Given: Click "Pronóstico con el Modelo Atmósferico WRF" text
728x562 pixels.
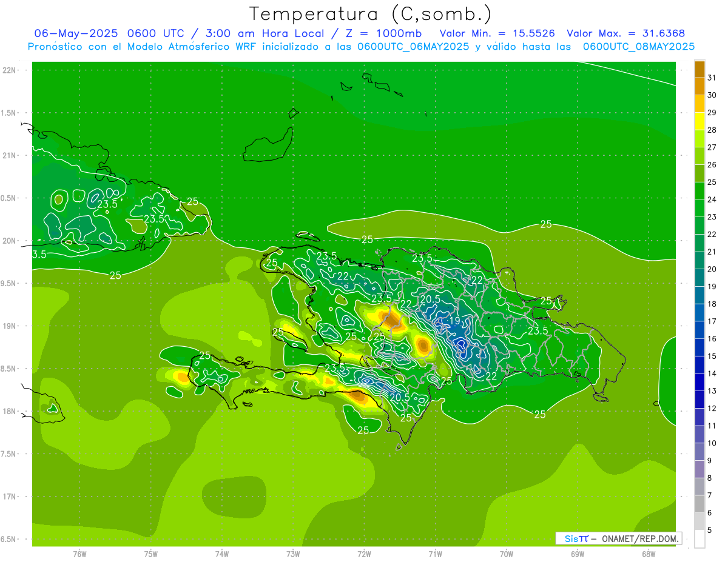Looking at the screenshot, I should click(x=144, y=47).
